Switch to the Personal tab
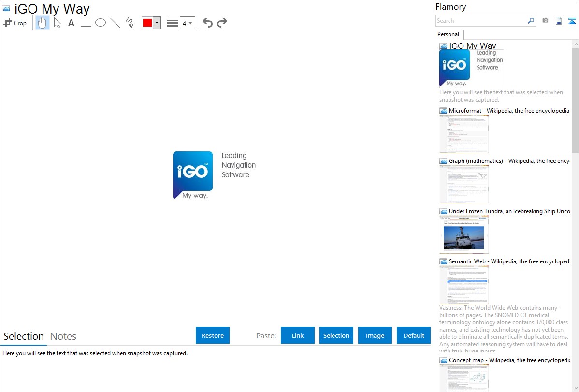 [449, 34]
